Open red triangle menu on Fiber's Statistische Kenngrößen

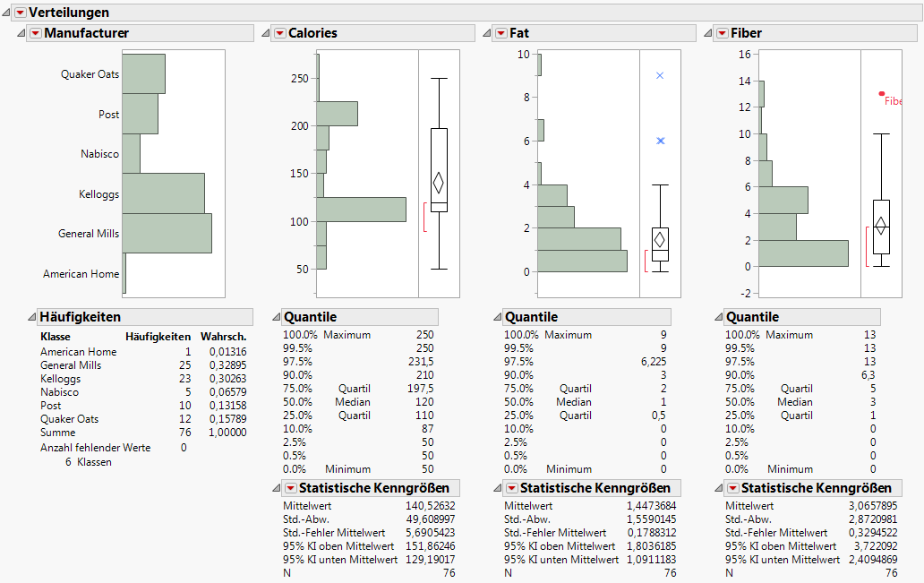(x=731, y=487)
